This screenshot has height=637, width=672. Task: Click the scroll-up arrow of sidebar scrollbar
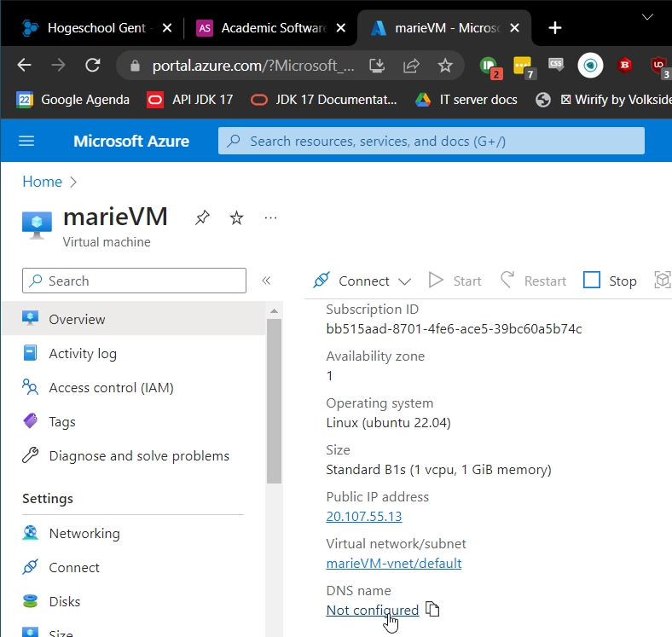pyautogui.click(x=275, y=310)
